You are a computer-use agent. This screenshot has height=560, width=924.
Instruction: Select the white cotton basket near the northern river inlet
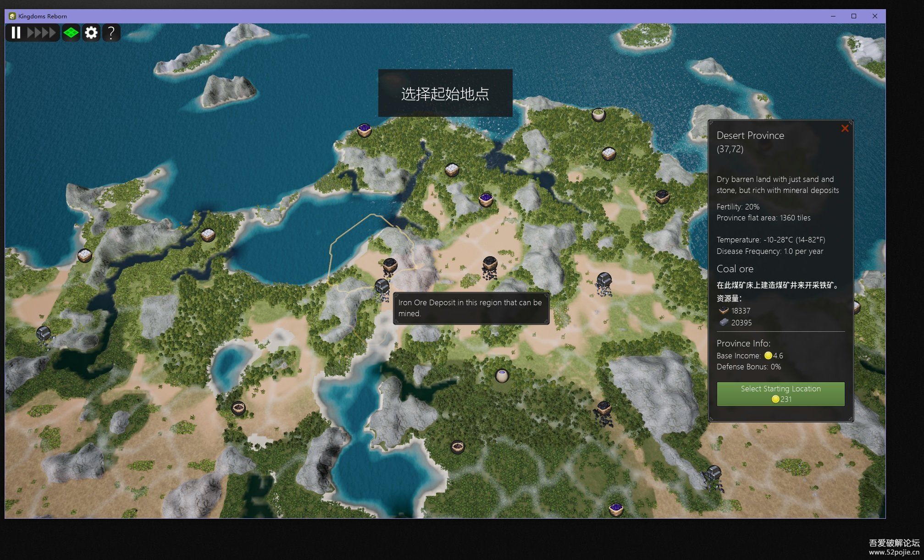(452, 170)
